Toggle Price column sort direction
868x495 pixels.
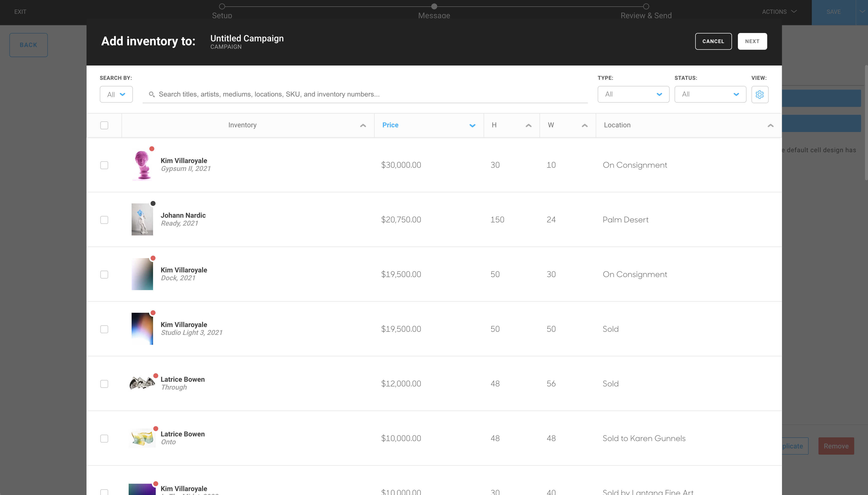[472, 125]
